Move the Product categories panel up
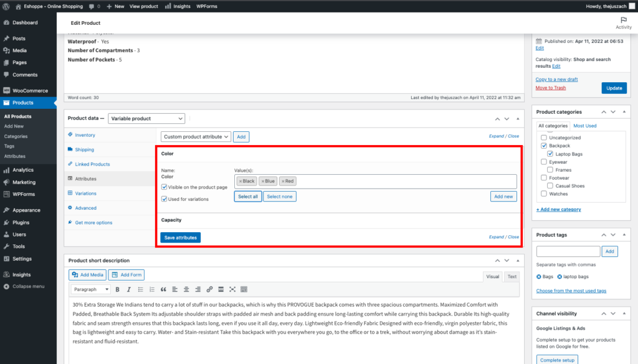The height and width of the screenshot is (364, 638). pos(604,112)
